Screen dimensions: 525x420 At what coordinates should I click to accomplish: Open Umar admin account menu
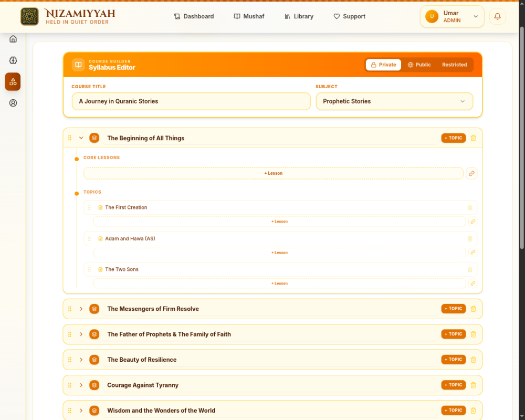click(452, 16)
